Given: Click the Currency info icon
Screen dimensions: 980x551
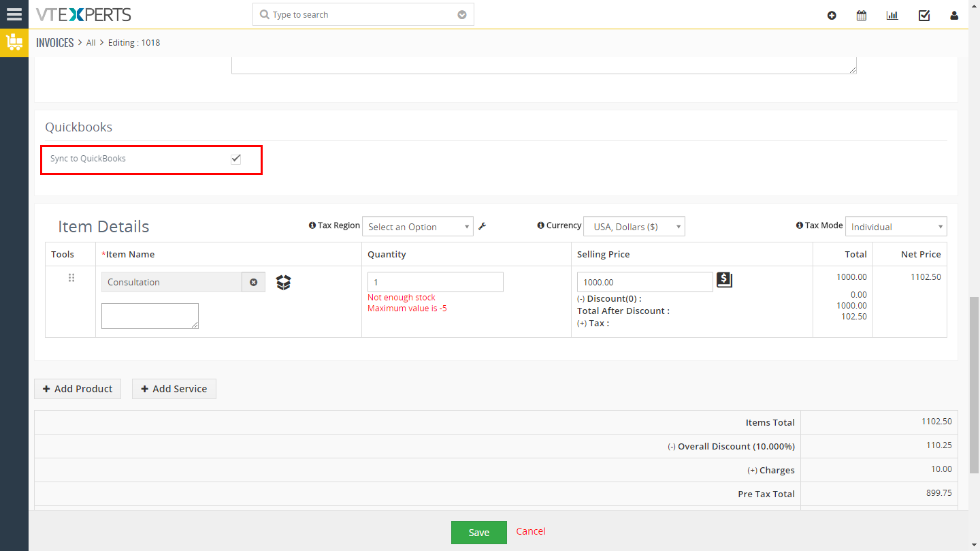Looking at the screenshot, I should (540, 225).
